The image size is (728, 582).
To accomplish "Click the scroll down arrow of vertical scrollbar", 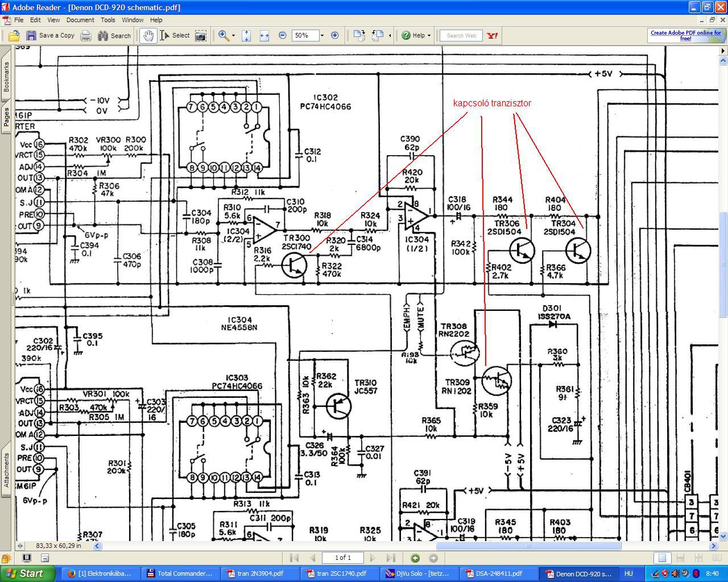I will click(723, 536).
